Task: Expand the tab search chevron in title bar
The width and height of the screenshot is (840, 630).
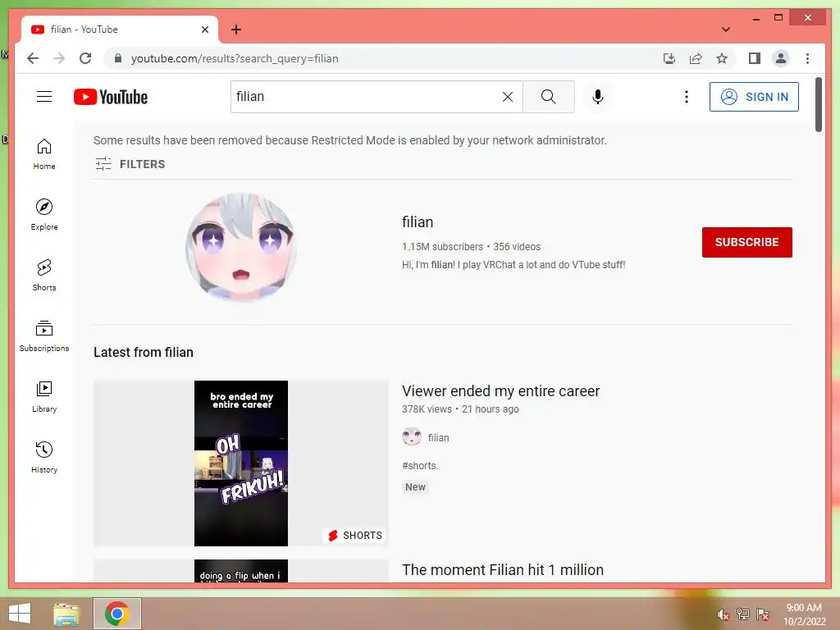Action: (x=726, y=30)
